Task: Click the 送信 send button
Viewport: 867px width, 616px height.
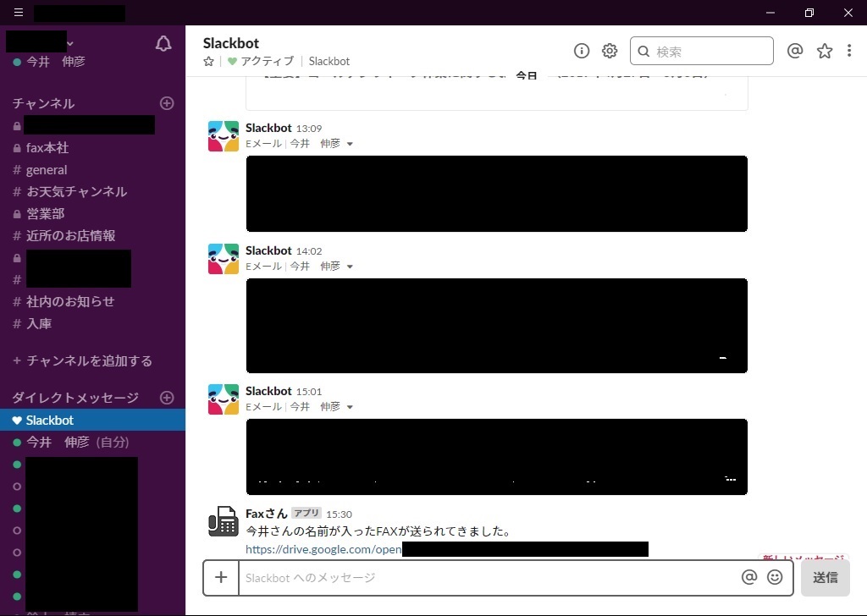Action: [x=825, y=577]
